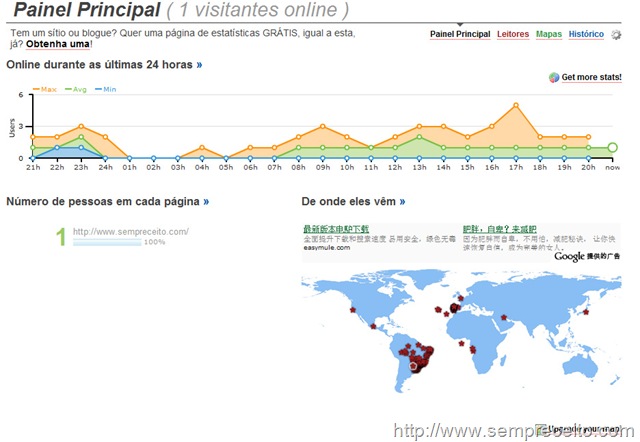This screenshot has width=640, height=442.
Task: Click the Get more stats globe icon
Action: [554, 77]
